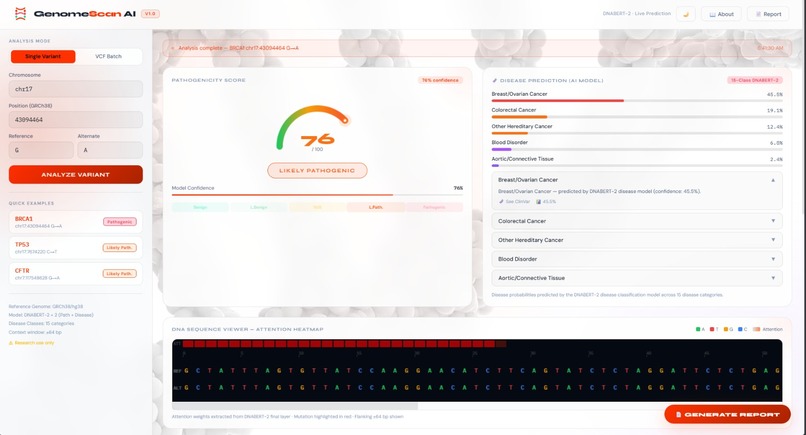This screenshot has width=806, height=435.
Task: Expand the Aortic/Connective Tissue section
Action: click(637, 278)
